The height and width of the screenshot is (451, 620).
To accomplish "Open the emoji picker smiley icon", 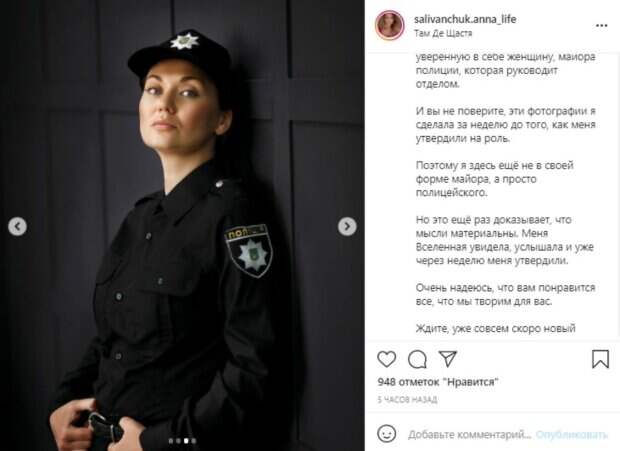I will coord(386,434).
